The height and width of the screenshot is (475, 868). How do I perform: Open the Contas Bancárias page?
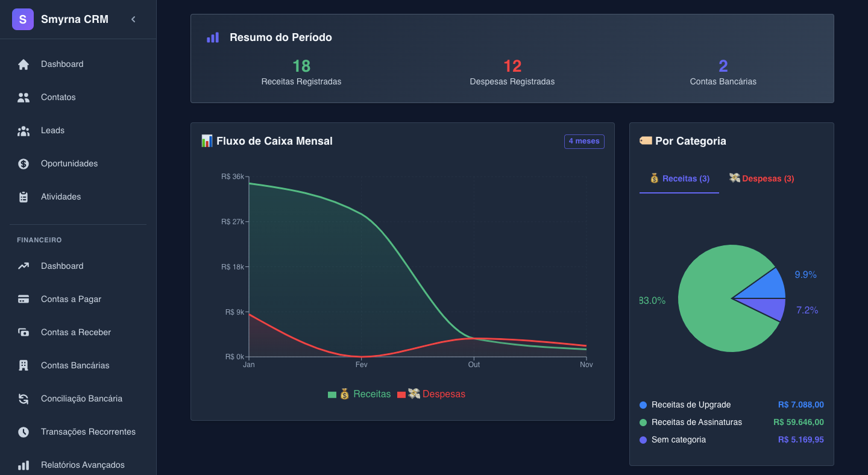point(75,365)
